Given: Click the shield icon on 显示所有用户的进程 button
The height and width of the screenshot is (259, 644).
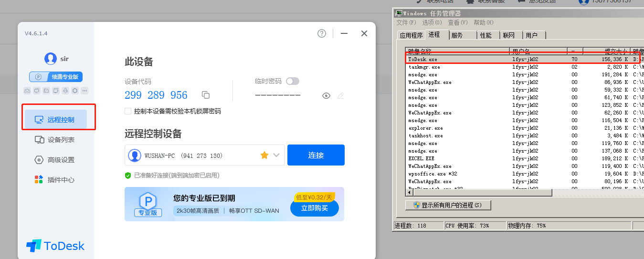Looking at the screenshot, I should [x=416, y=205].
